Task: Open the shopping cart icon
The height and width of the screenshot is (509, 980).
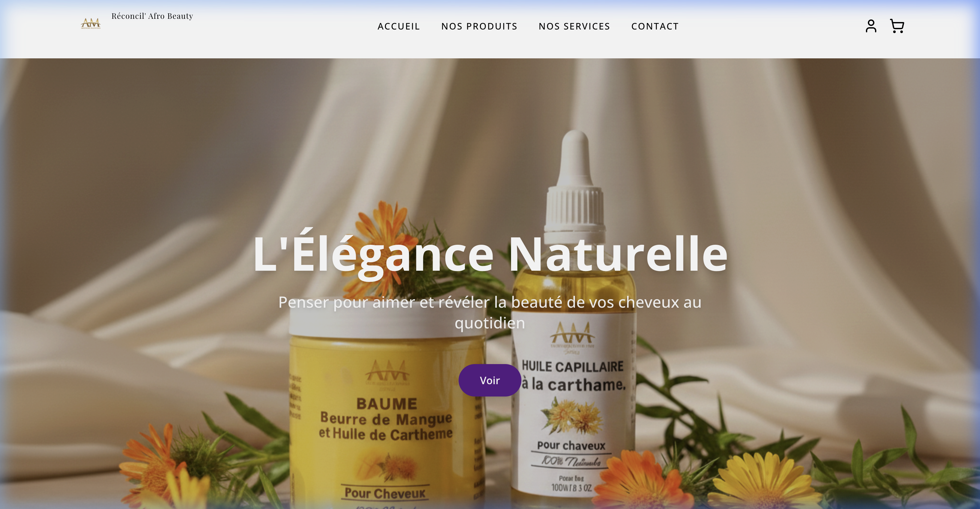Action: click(x=897, y=26)
